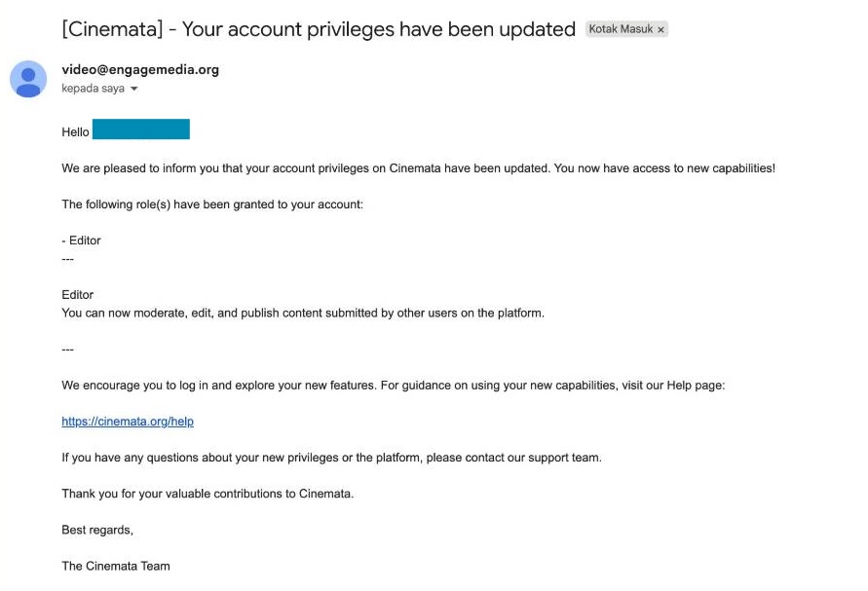The height and width of the screenshot is (591, 868).
Task: Open the cinemata.org/help link
Action: pyautogui.click(x=128, y=422)
